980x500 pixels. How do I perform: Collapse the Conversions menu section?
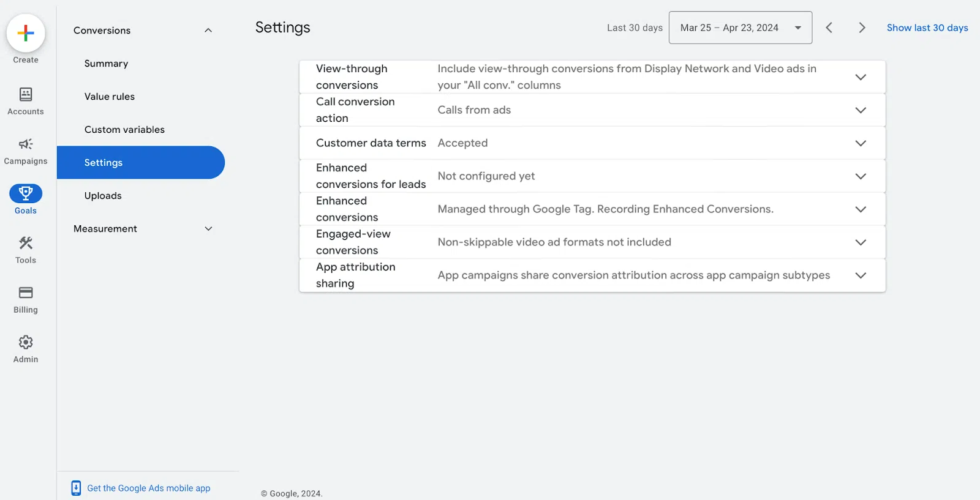(x=208, y=31)
